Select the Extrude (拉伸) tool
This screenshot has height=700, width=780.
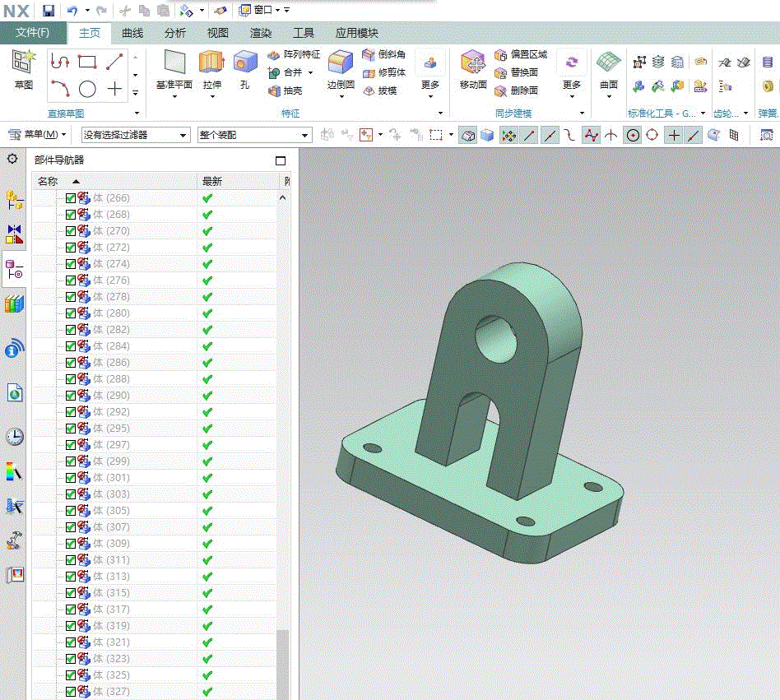(212, 63)
